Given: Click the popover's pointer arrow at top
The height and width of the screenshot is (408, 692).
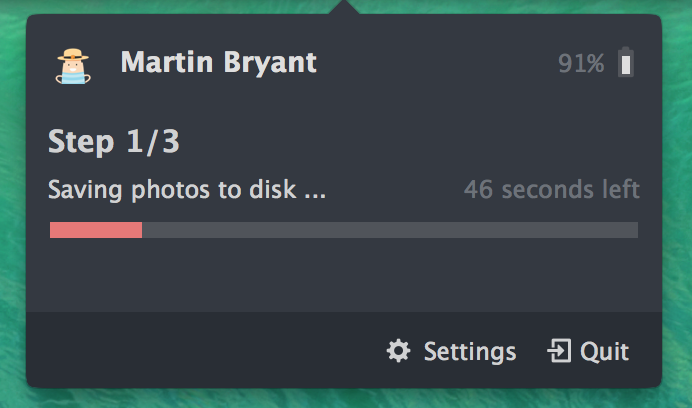Looking at the screenshot, I should (x=344, y=7).
